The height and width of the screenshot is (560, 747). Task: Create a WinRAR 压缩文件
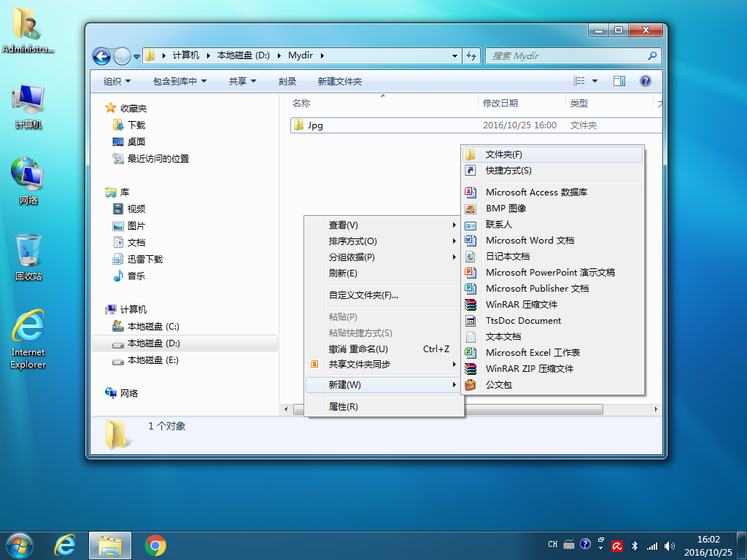(x=553, y=304)
